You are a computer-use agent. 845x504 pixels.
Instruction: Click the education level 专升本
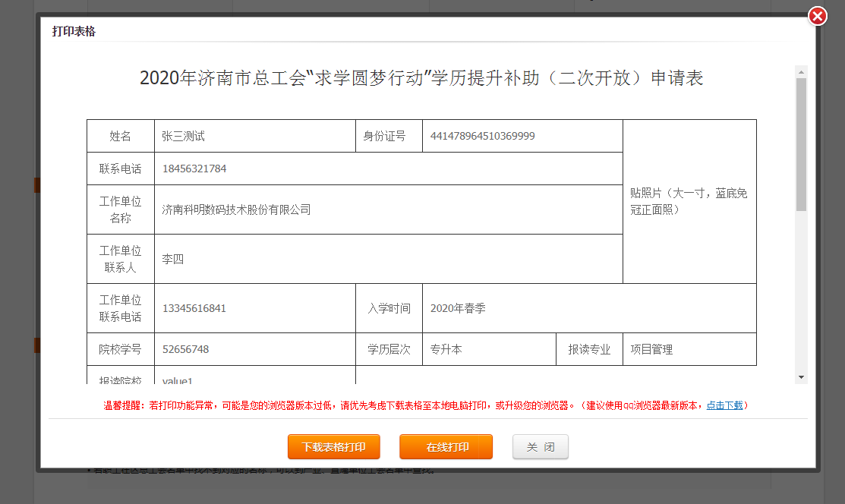(x=446, y=349)
